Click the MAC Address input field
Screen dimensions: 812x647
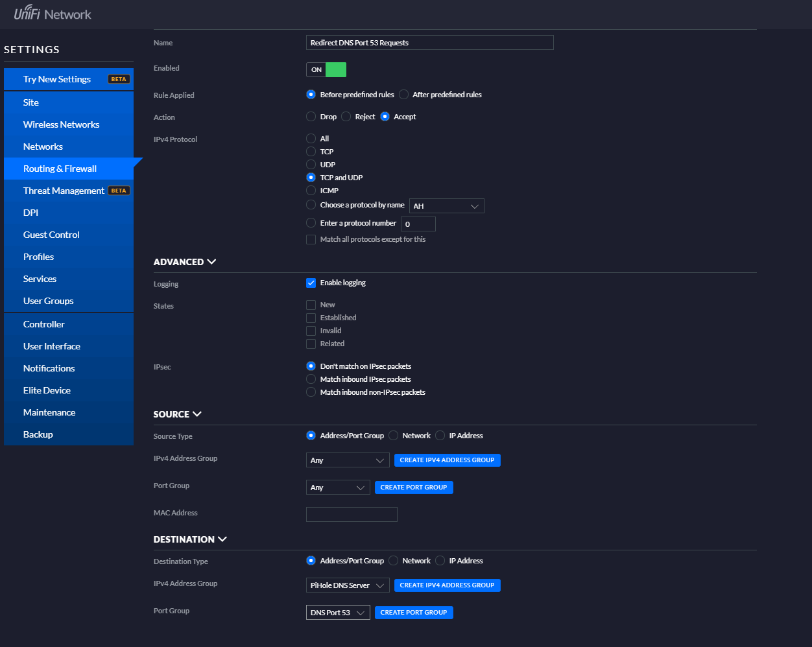tap(352, 515)
